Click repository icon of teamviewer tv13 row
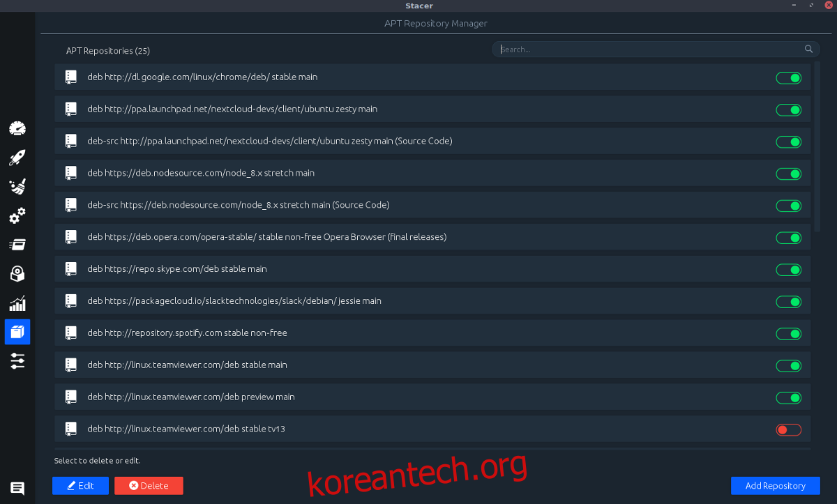 70,429
